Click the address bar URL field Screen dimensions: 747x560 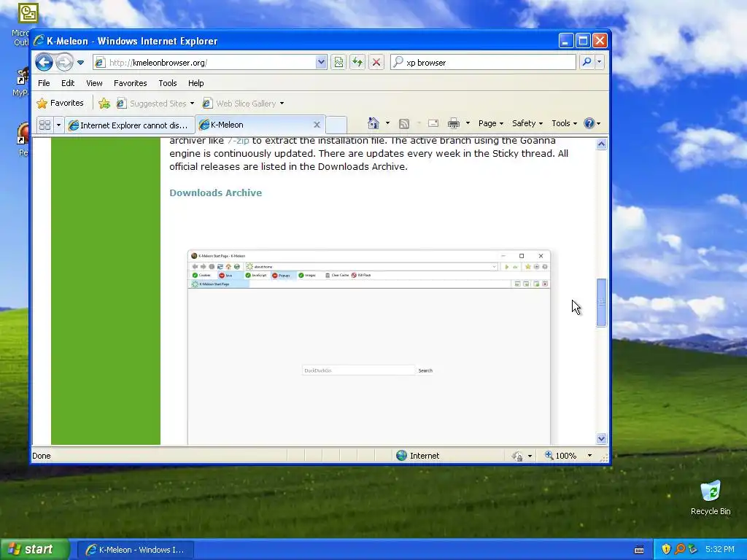click(205, 63)
